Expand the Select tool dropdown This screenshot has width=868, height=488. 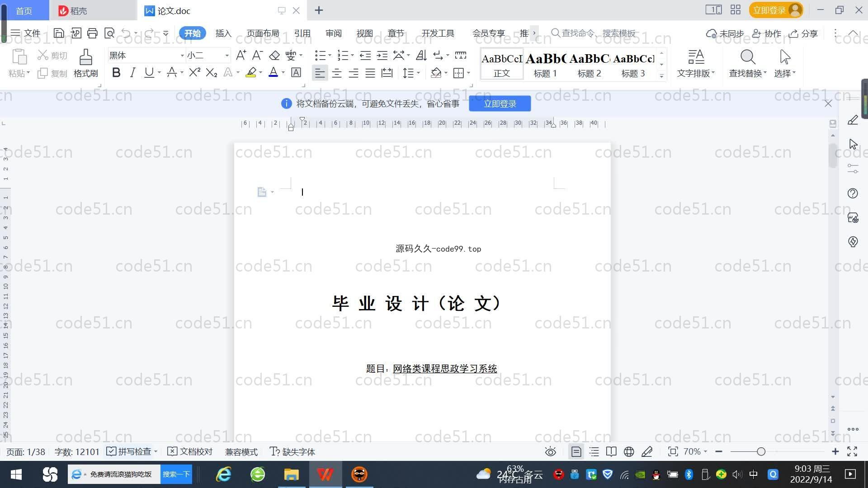click(x=794, y=72)
